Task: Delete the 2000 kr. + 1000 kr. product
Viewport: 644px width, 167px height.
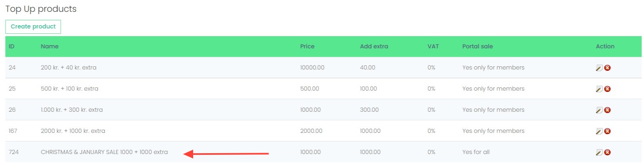Action: tap(607, 131)
